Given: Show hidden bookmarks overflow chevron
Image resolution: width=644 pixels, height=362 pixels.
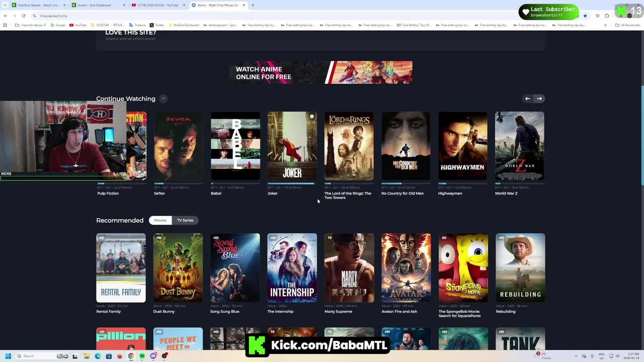Looking at the screenshot, I should [x=605, y=25].
